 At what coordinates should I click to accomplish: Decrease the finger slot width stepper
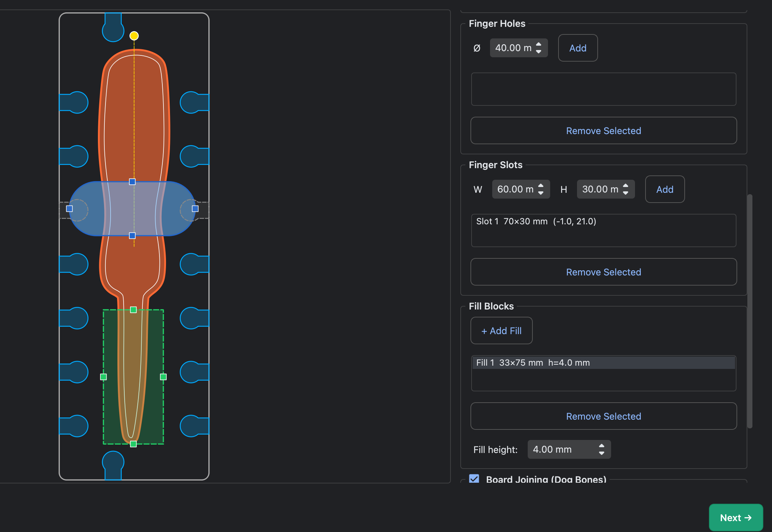pos(541,193)
